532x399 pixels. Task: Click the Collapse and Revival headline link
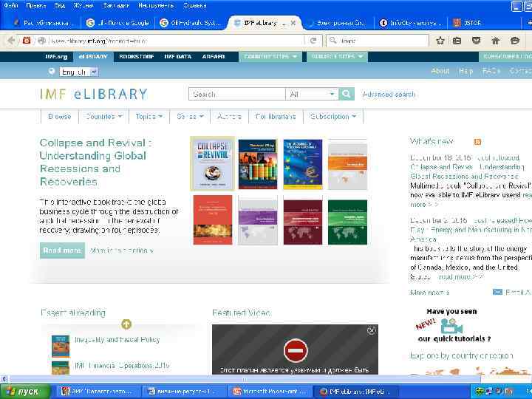pos(95,162)
